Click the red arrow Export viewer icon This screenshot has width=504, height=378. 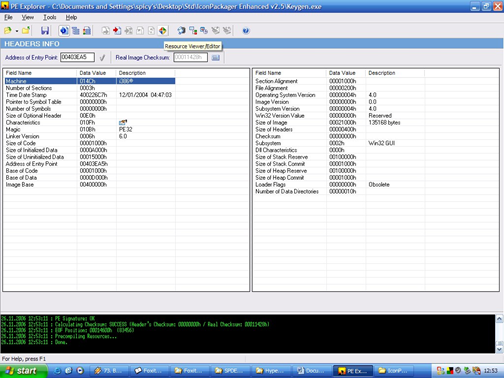pos(117,31)
